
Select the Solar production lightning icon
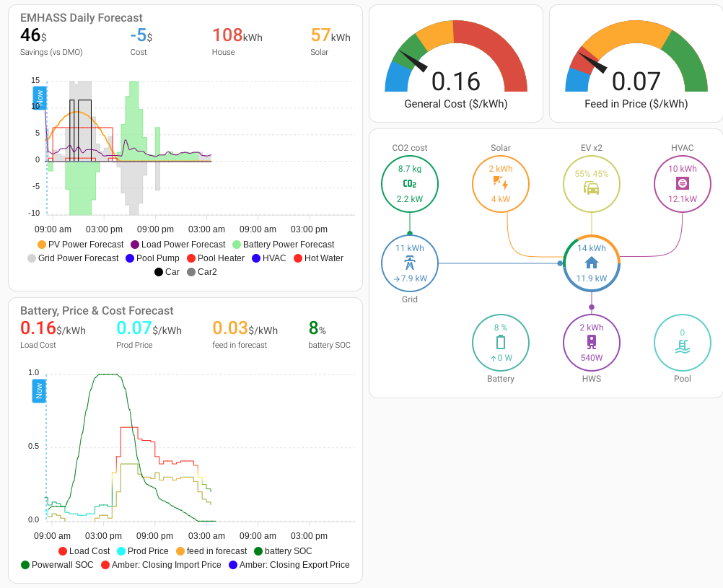tap(500, 183)
